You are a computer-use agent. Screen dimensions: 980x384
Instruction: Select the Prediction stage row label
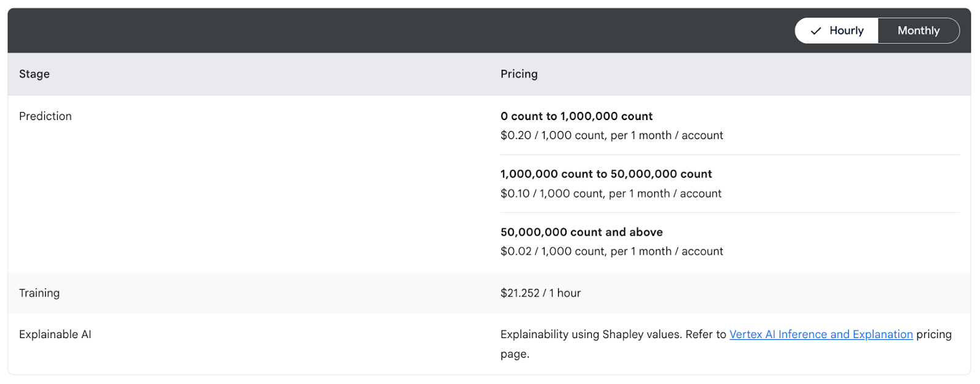45,116
